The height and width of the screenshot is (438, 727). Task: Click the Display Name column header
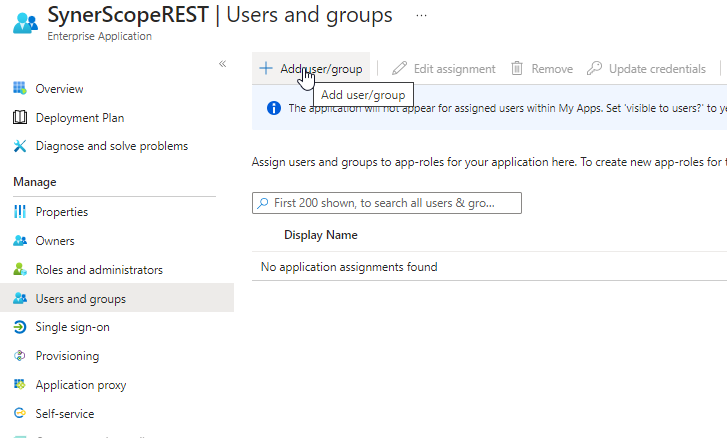[x=321, y=235]
